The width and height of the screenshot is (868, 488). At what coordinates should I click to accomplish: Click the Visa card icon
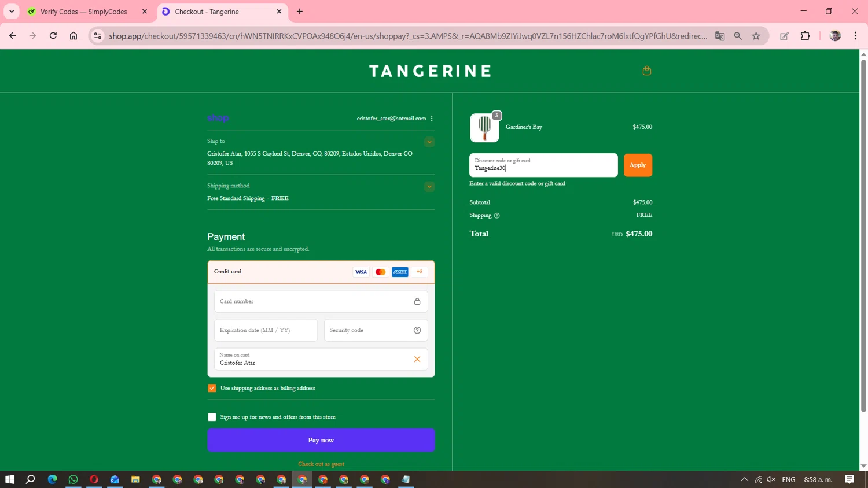(361, 272)
